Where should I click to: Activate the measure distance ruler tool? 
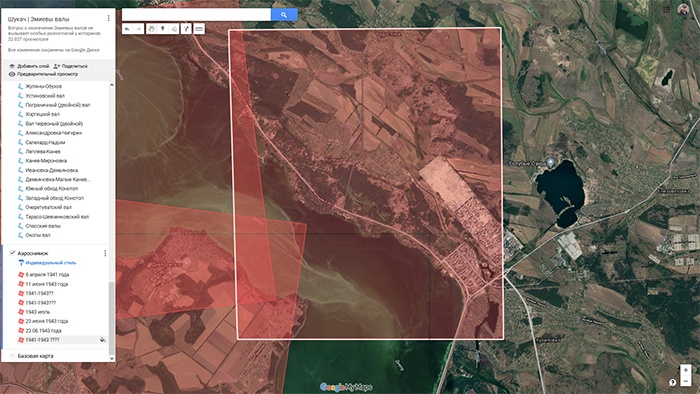pos(199,29)
